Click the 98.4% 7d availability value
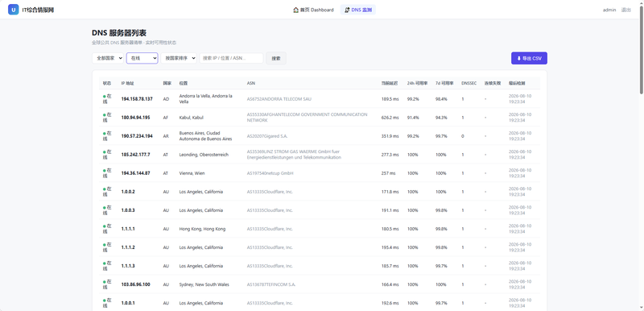Screen dimensions: 644x311 click(441, 99)
